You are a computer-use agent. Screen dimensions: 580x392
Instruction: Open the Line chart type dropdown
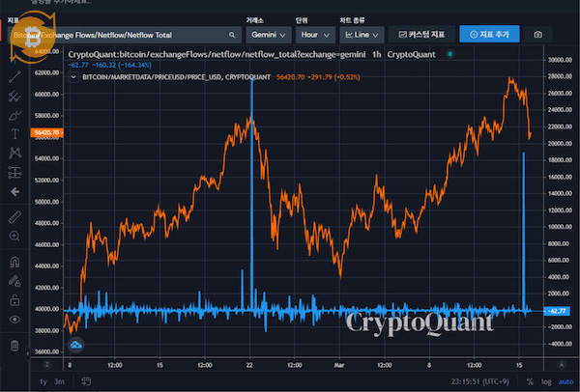point(362,35)
